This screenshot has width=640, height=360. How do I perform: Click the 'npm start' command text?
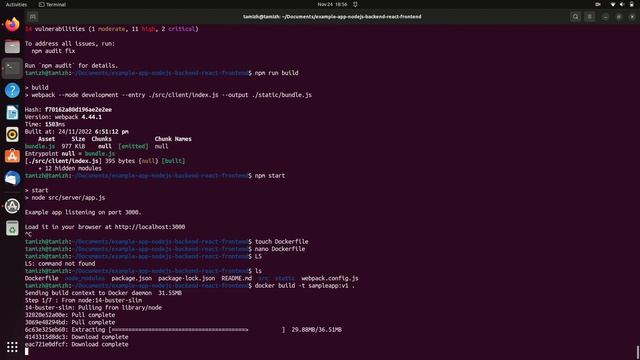pyautogui.click(x=270, y=176)
